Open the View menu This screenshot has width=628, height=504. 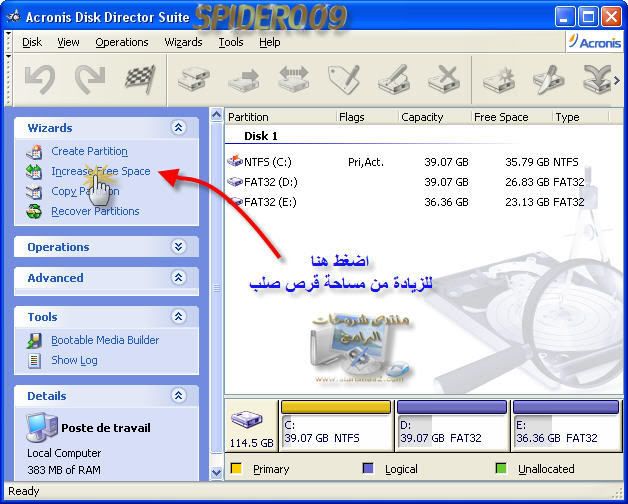(68, 42)
